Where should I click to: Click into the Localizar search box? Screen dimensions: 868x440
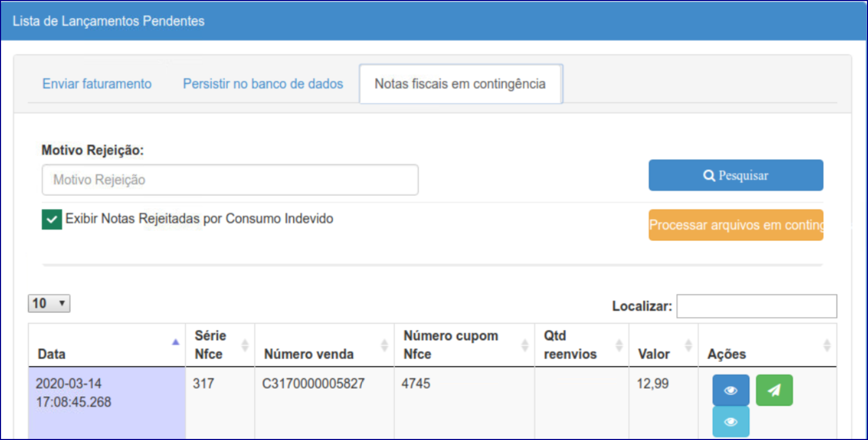(757, 306)
